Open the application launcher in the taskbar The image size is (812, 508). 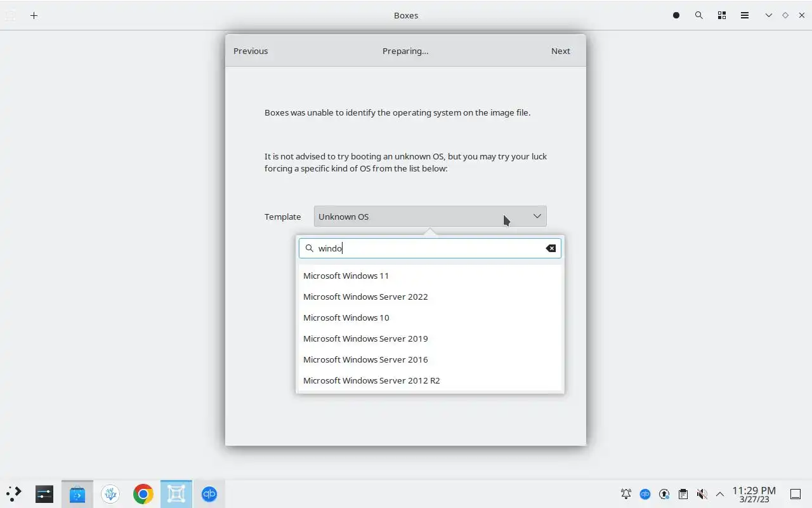coord(14,493)
